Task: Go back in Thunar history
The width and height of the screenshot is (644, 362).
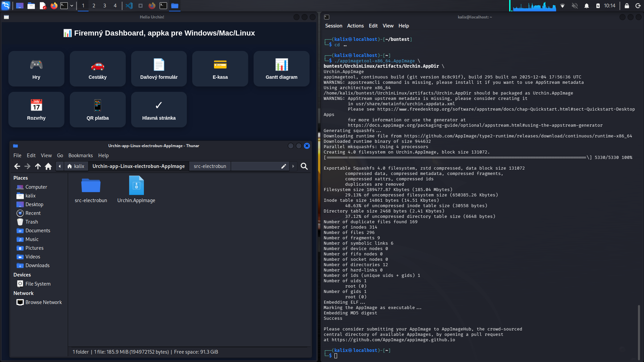Action: pos(17,166)
